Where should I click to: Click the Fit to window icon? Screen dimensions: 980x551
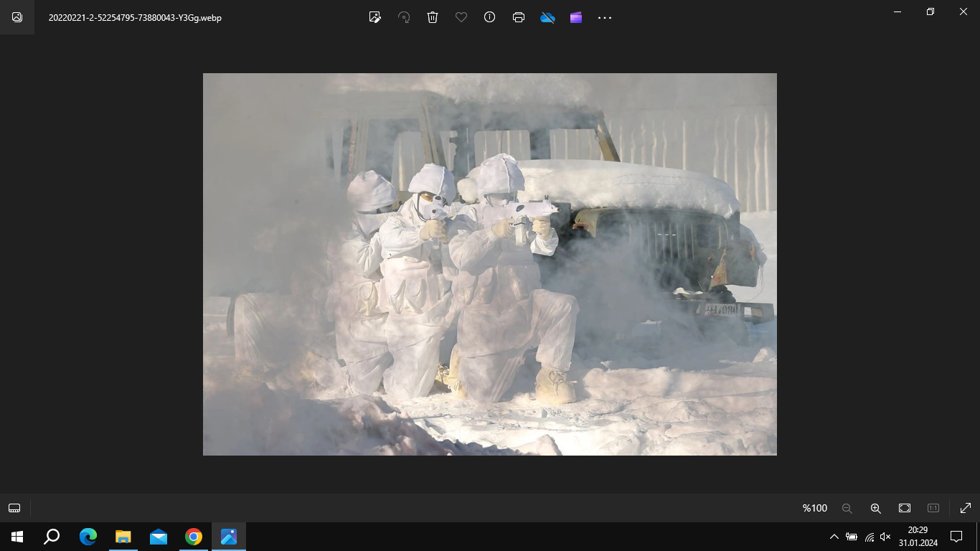(x=905, y=508)
